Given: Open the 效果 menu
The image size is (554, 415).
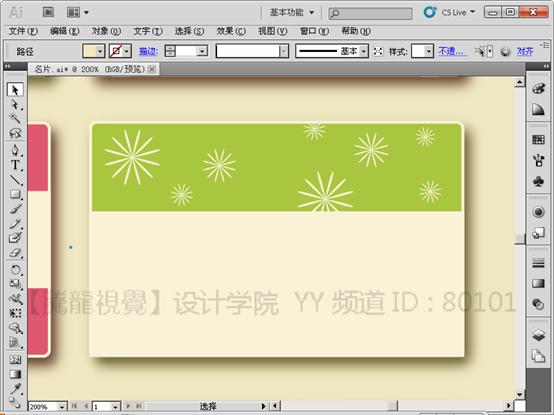Looking at the screenshot, I should point(231,31).
